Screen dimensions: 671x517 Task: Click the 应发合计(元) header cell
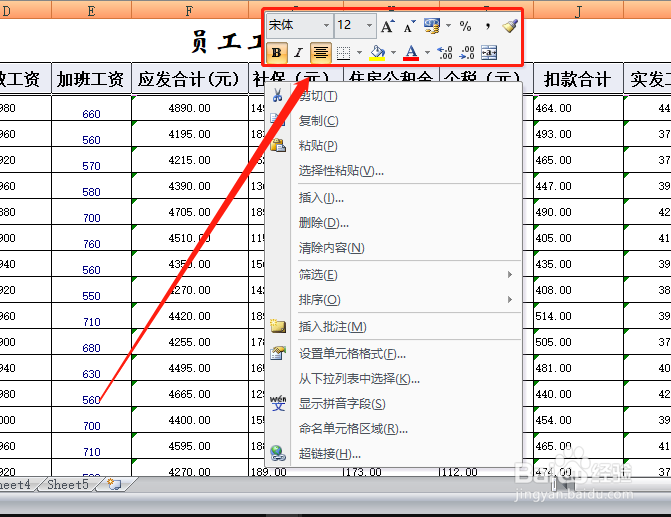click(x=190, y=79)
